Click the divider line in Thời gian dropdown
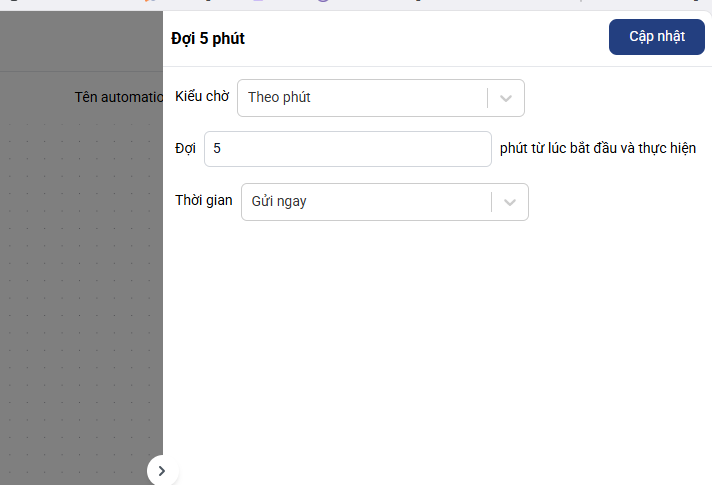Viewport: 712px width, 485px height. point(492,202)
